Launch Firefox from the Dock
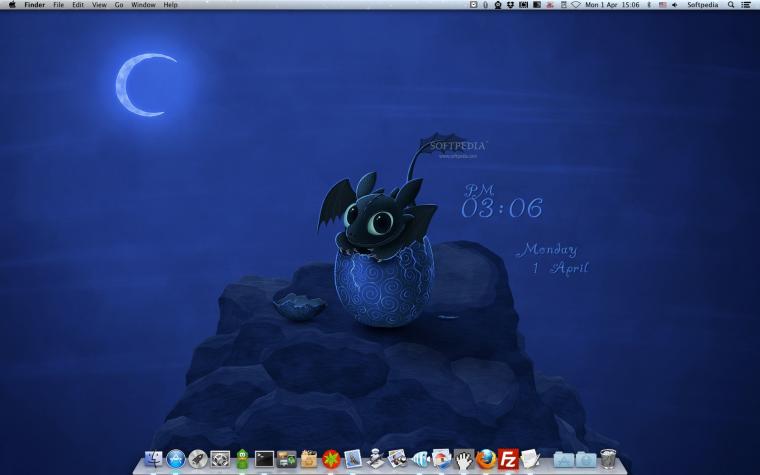 [x=486, y=459]
